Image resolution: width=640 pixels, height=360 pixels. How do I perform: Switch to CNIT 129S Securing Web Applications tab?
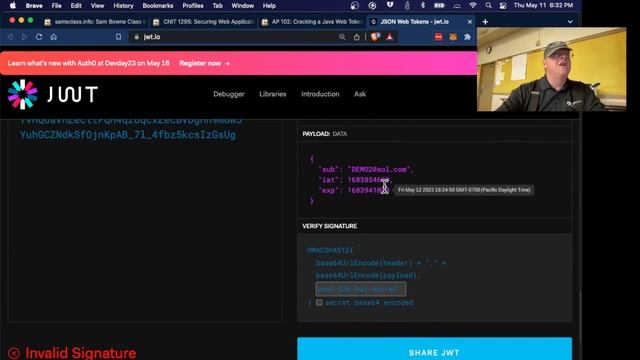tap(203, 22)
